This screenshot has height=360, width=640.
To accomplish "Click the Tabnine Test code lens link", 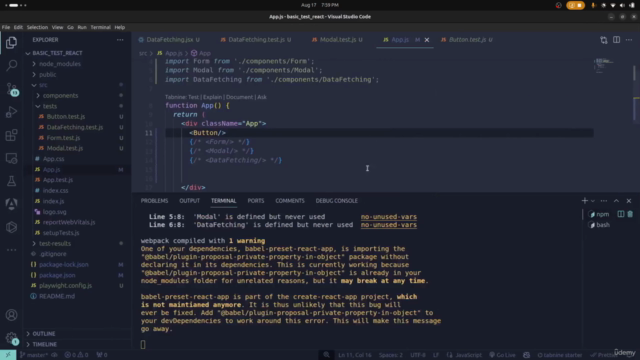I will pyautogui.click(x=193, y=97).
